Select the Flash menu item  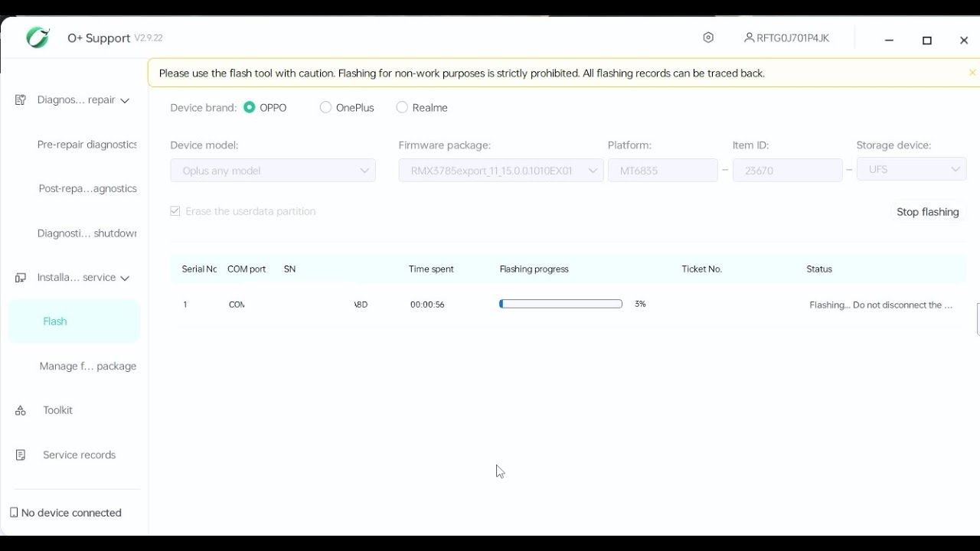(74, 321)
